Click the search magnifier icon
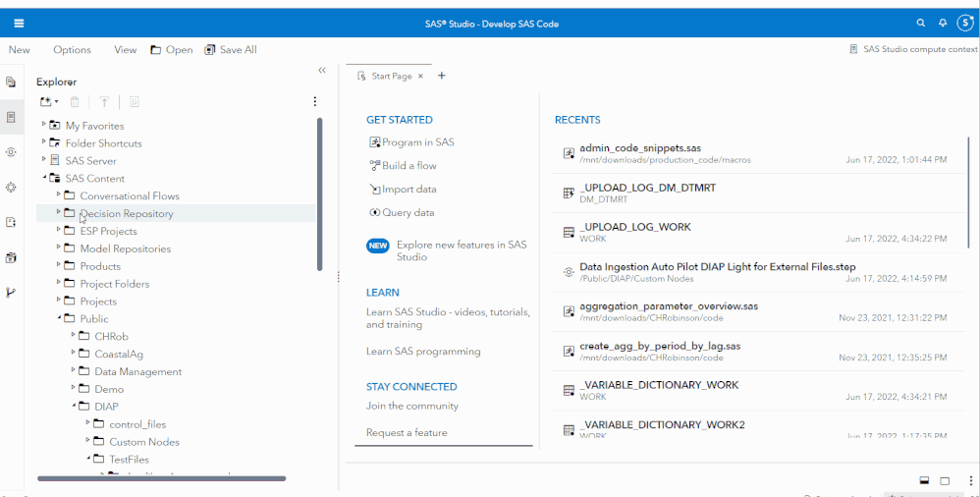The width and height of the screenshot is (980, 497). [920, 23]
